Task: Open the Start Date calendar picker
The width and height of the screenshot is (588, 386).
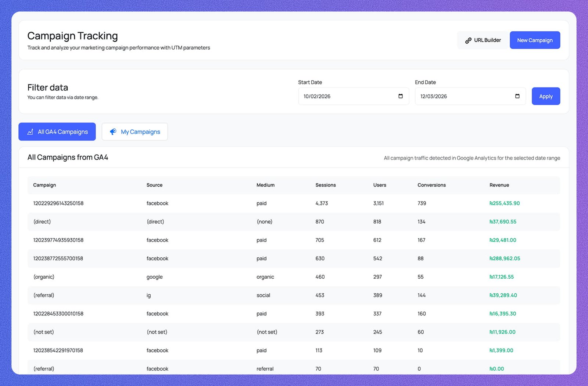Action: pos(400,96)
